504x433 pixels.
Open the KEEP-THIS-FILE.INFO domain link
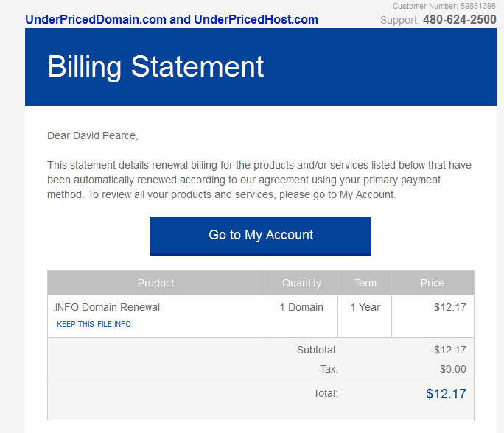[x=94, y=324]
